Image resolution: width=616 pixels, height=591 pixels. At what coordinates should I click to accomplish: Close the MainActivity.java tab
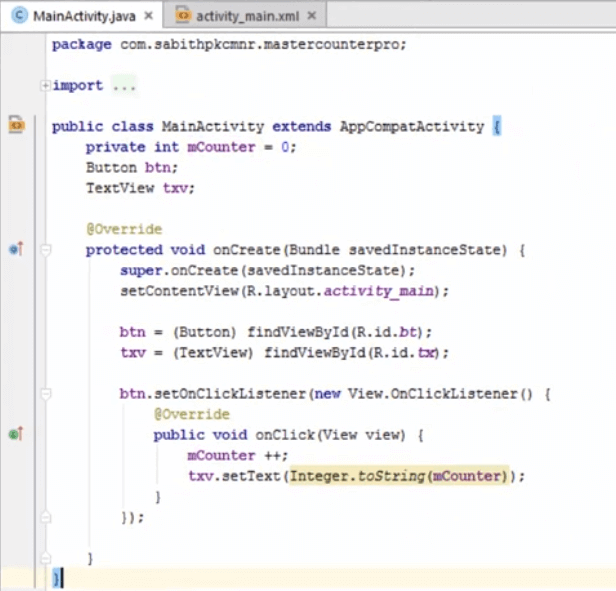click(x=148, y=16)
